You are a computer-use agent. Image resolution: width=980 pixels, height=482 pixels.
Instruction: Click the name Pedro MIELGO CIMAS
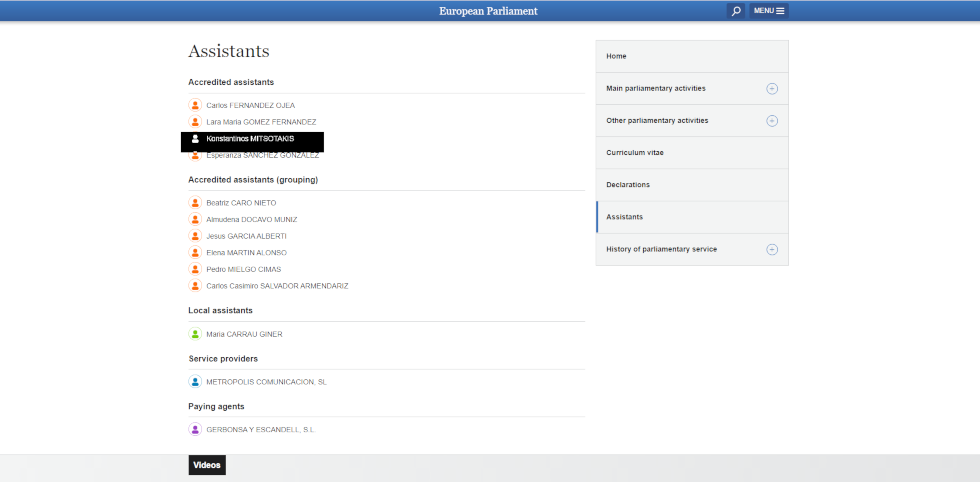(x=244, y=269)
